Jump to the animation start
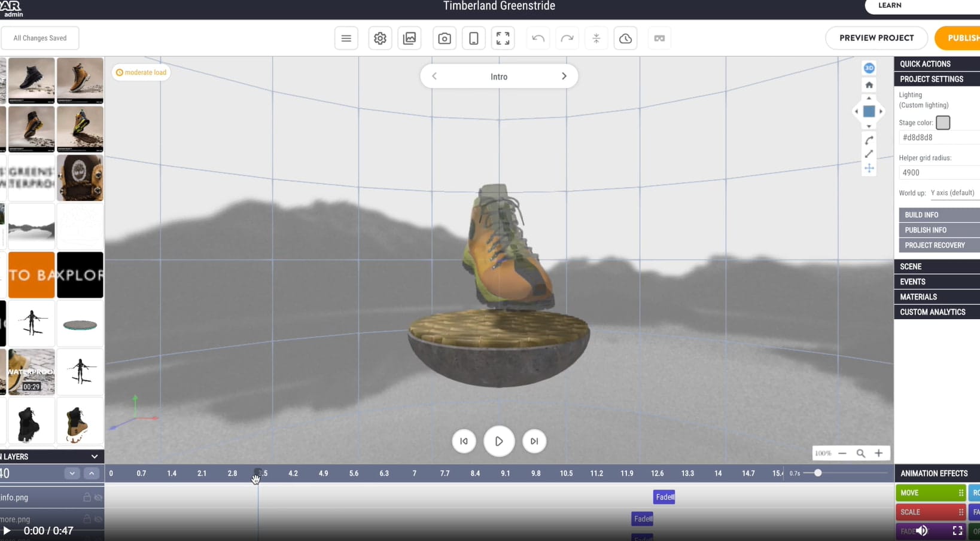Viewport: 980px width, 541px height. [x=464, y=441]
